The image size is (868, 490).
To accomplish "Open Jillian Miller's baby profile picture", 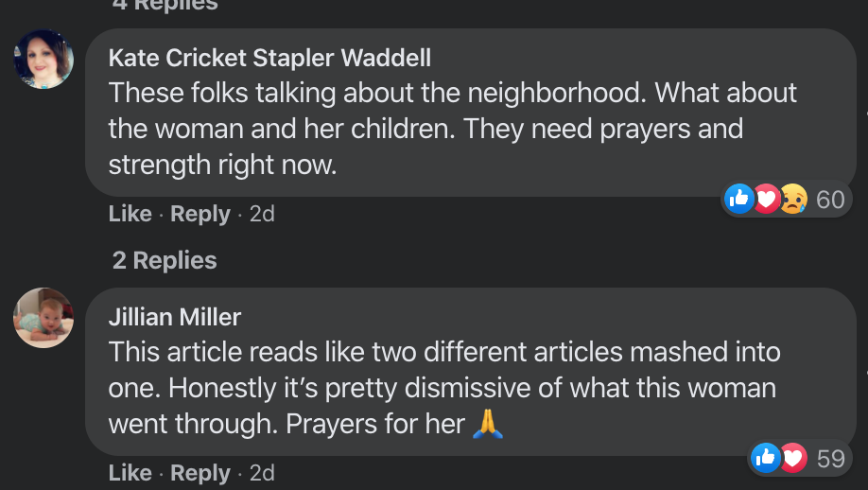I will point(43,318).
